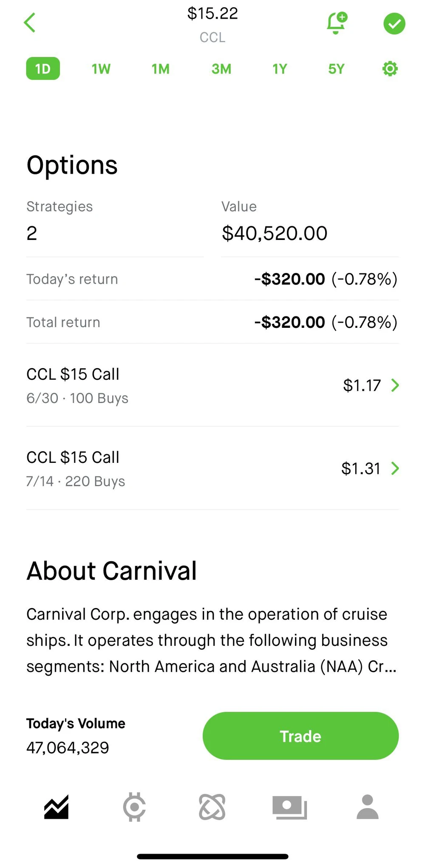Viewport: 425px width, 868px height.
Task: Switch to the 1W chart range
Action: [101, 69]
